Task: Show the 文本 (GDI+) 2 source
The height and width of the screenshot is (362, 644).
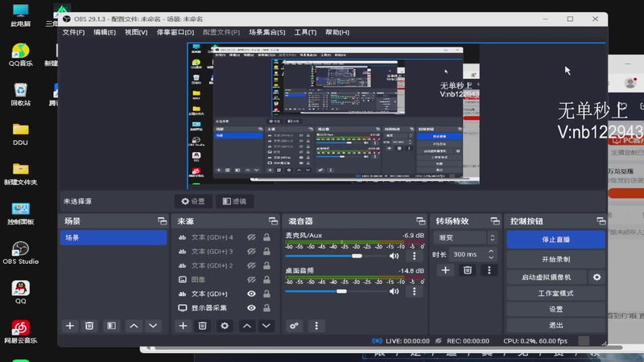Action: click(251, 265)
